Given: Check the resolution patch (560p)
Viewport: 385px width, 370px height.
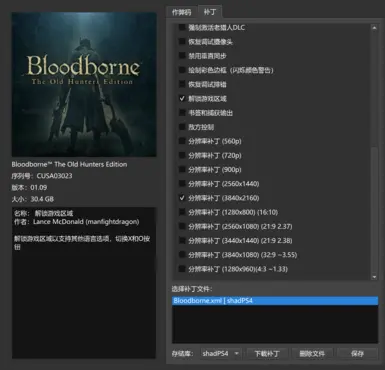Looking at the screenshot, I should (182, 141).
